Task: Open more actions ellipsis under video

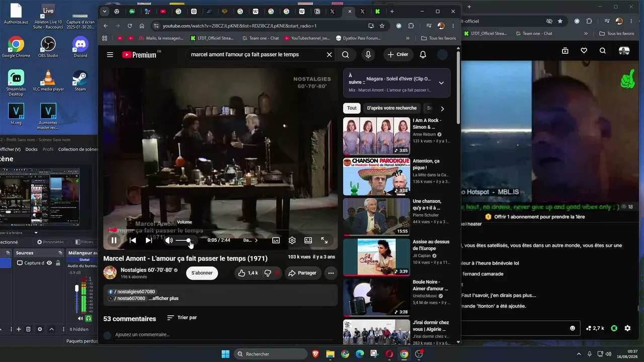Action: 331,273
